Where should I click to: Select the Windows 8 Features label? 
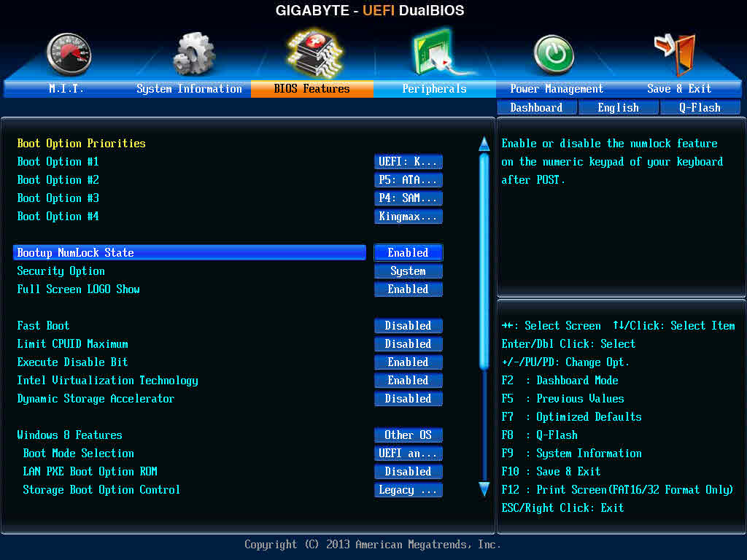coord(69,435)
